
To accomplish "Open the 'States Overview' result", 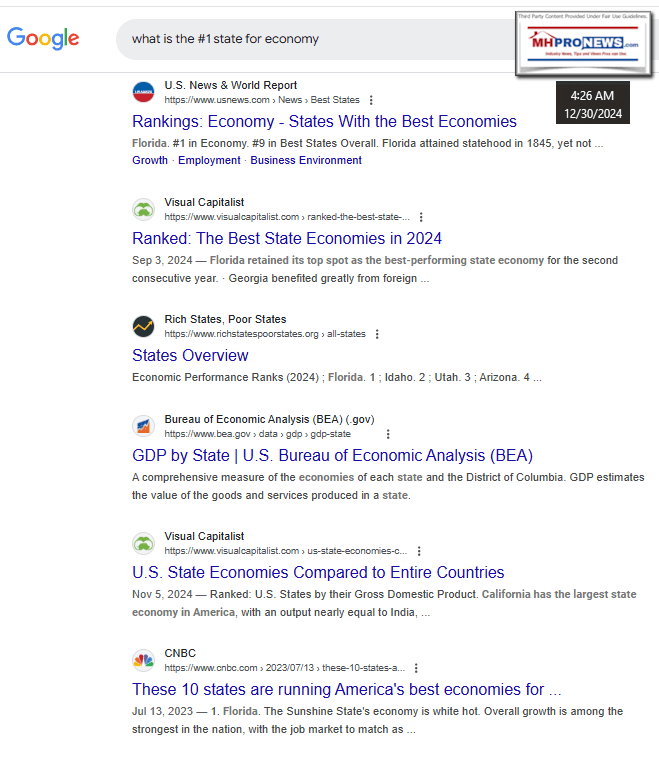I will tap(190, 356).
